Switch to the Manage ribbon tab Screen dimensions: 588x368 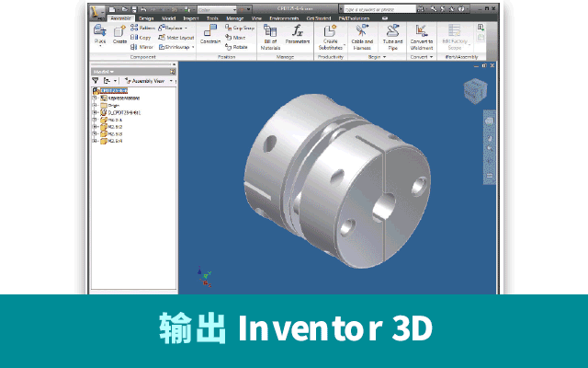click(x=235, y=18)
